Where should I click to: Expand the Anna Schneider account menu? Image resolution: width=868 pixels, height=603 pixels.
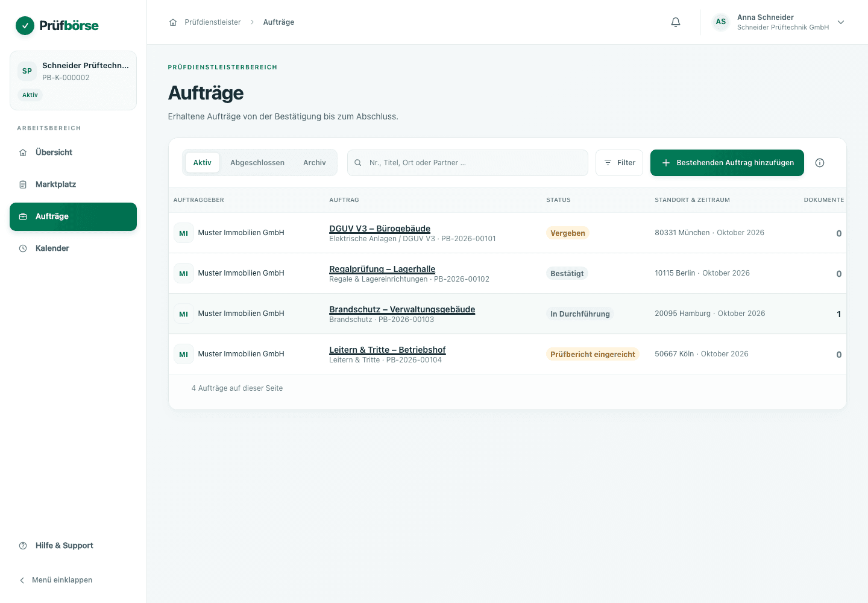tap(841, 22)
